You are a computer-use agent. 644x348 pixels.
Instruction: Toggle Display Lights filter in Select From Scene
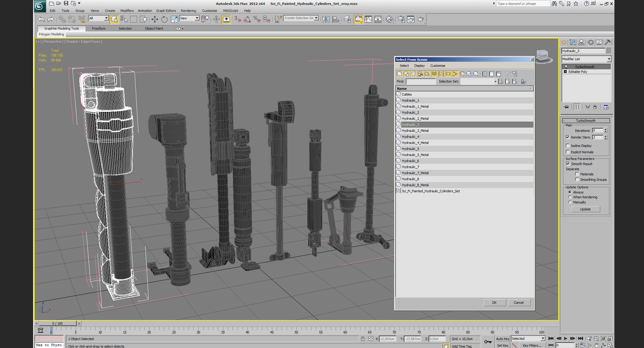pos(413,74)
